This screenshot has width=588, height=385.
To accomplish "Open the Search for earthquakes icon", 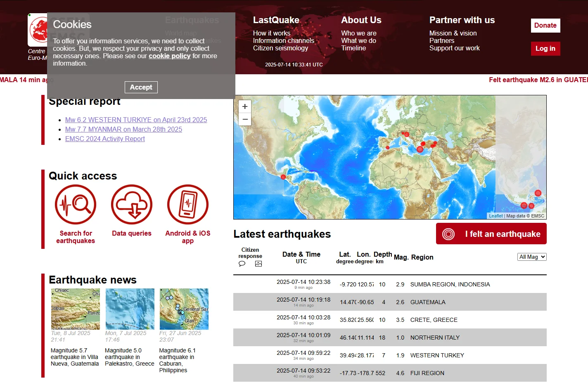I will click(76, 205).
